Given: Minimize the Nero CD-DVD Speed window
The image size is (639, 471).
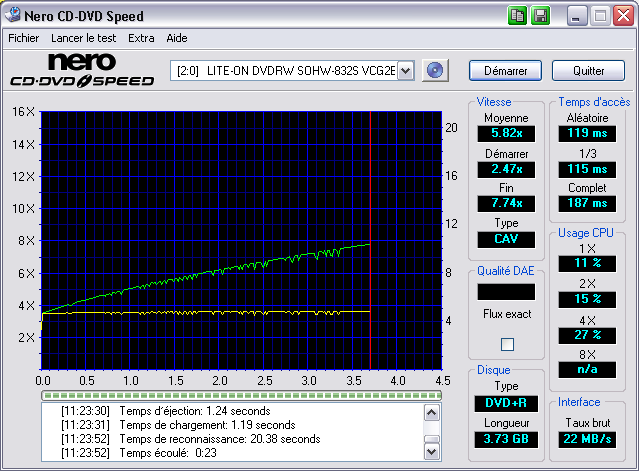Looking at the screenshot, I should pyautogui.click(x=578, y=16).
